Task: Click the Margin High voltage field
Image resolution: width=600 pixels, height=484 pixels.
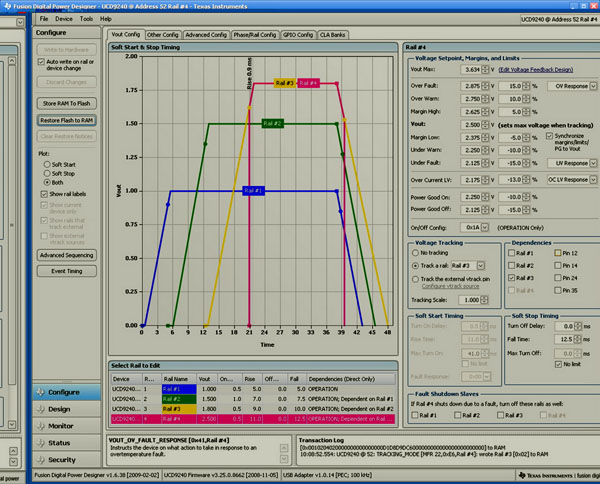Action: [471, 112]
